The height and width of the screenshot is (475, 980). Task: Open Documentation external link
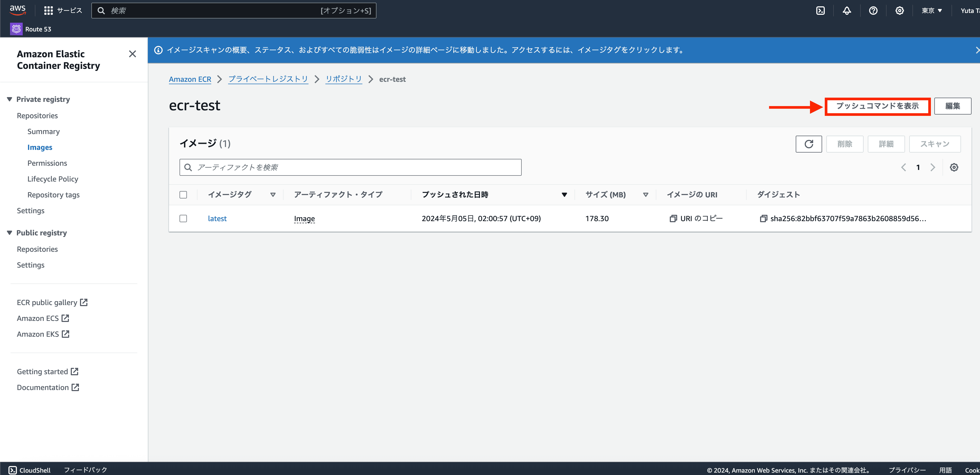48,388
